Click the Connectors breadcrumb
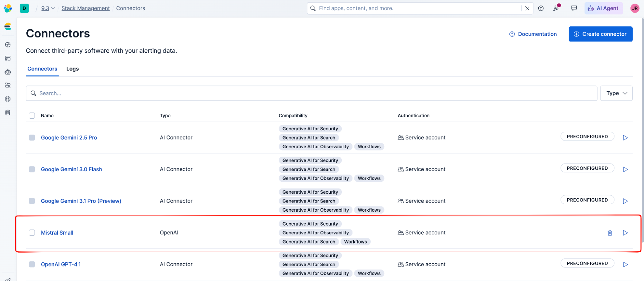The image size is (644, 281). pos(130,8)
